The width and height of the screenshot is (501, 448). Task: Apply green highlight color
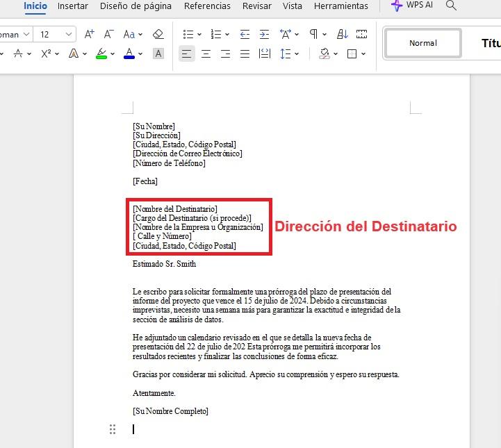point(101,53)
